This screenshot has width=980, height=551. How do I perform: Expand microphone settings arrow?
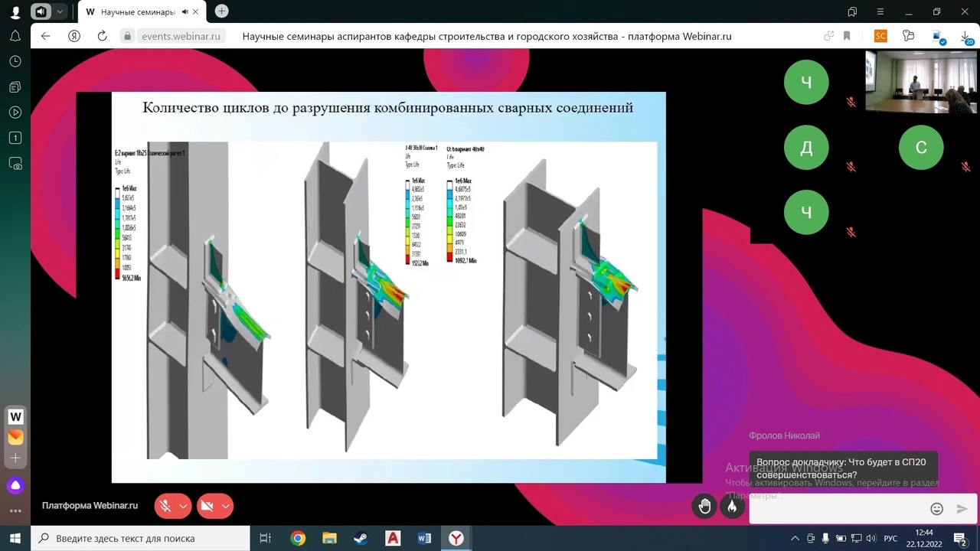[x=183, y=506]
